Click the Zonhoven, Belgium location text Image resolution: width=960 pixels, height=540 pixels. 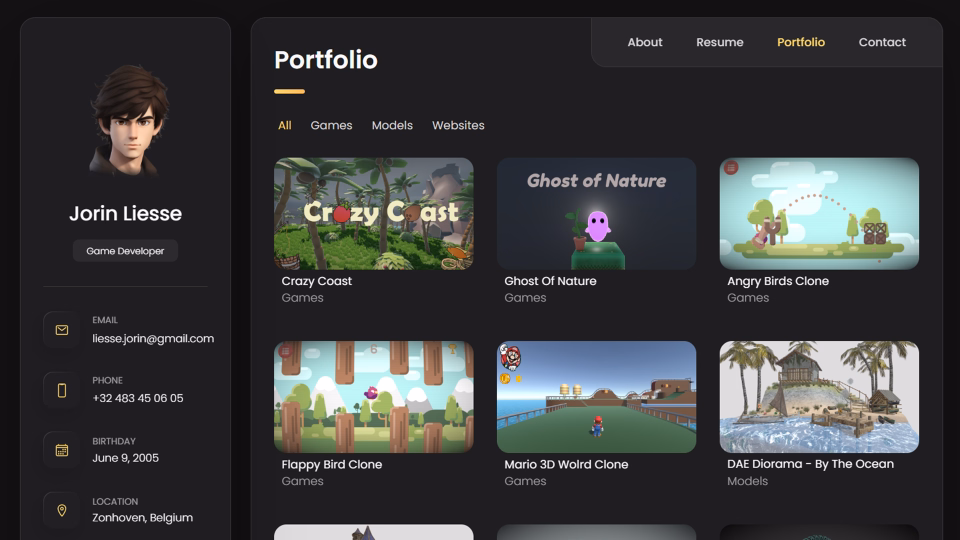pyautogui.click(x=142, y=518)
